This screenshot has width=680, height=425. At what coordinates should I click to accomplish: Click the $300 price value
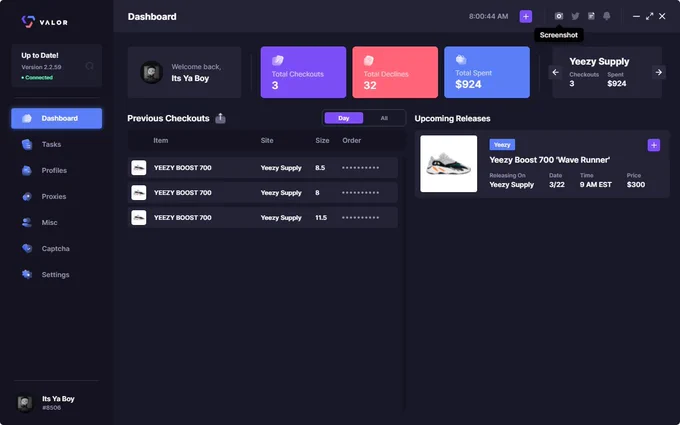[636, 185]
